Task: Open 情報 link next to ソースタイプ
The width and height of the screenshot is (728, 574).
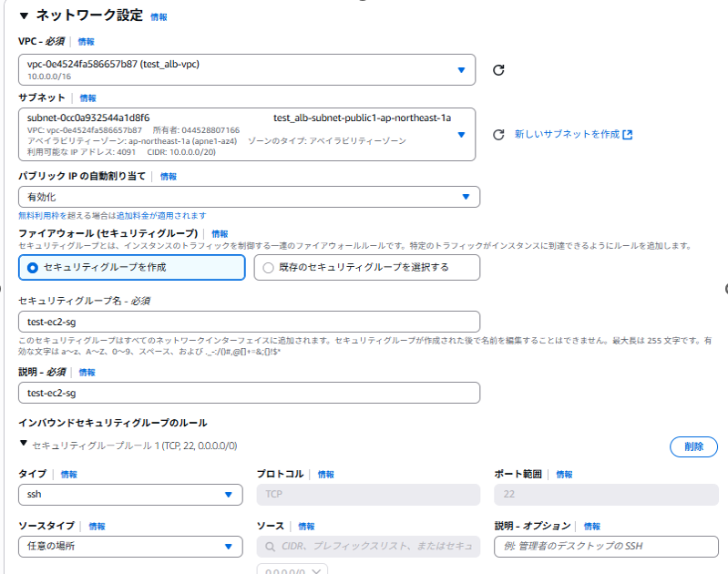Action: [x=97, y=527]
